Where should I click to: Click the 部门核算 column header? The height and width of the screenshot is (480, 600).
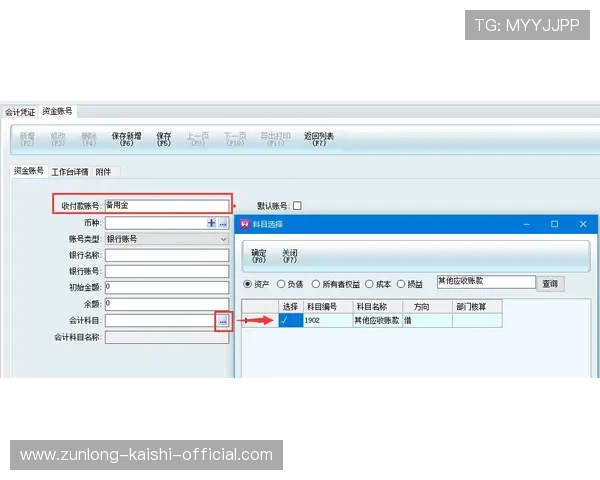pos(477,307)
